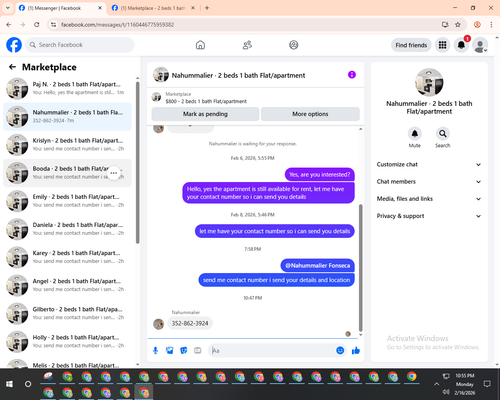
Task: Open Daniela conversation
Action: coord(67,229)
